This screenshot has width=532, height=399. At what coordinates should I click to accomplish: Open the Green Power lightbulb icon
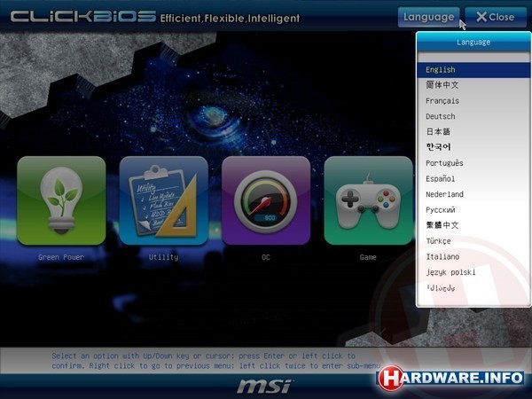pos(61,200)
